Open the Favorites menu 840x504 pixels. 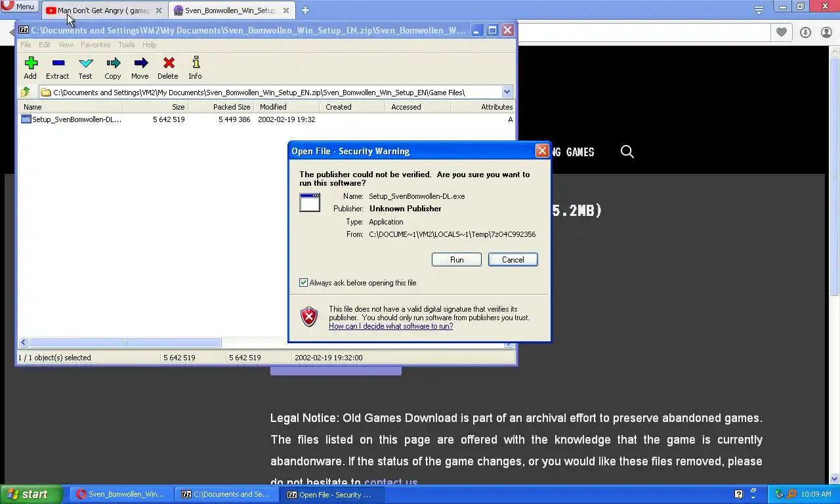pyautogui.click(x=96, y=45)
